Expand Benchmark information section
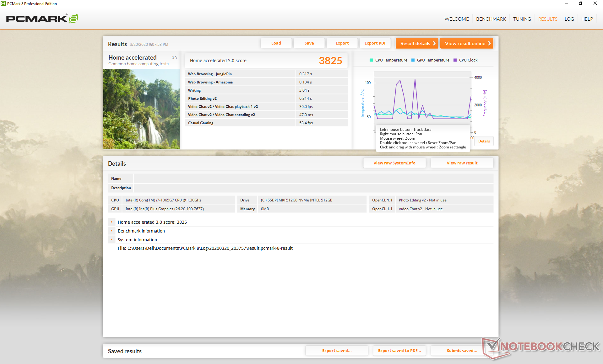Screen dimensions: 603x364 click(111, 231)
